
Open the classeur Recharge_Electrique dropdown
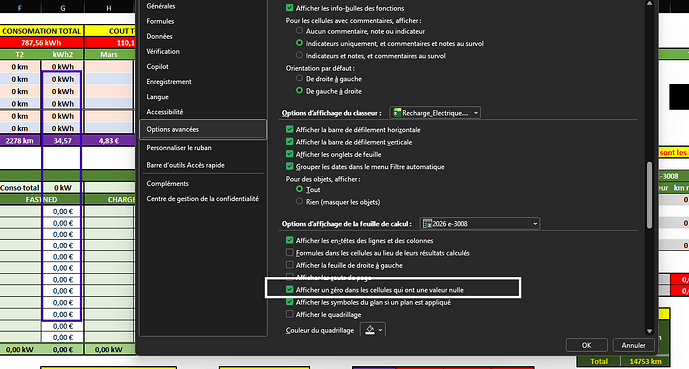[x=435, y=113]
